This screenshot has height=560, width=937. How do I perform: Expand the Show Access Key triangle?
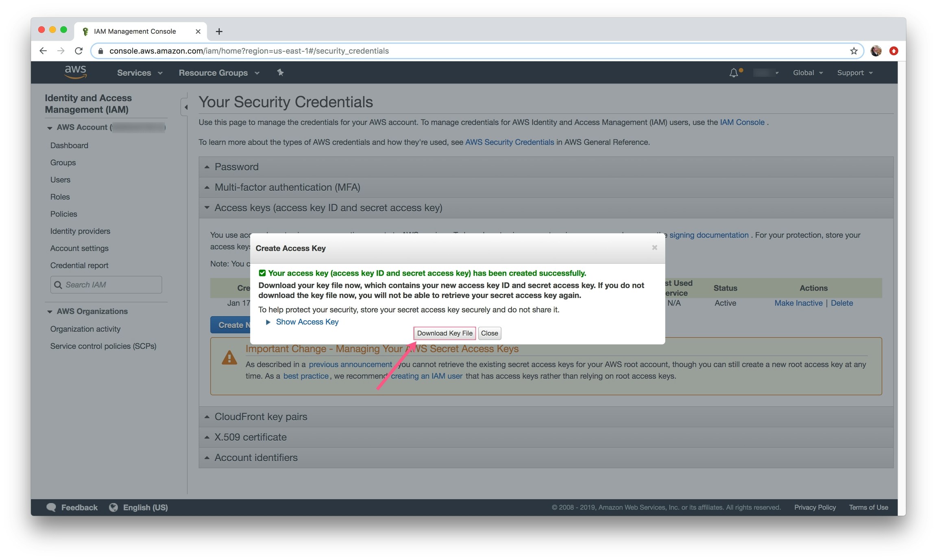pyautogui.click(x=268, y=322)
